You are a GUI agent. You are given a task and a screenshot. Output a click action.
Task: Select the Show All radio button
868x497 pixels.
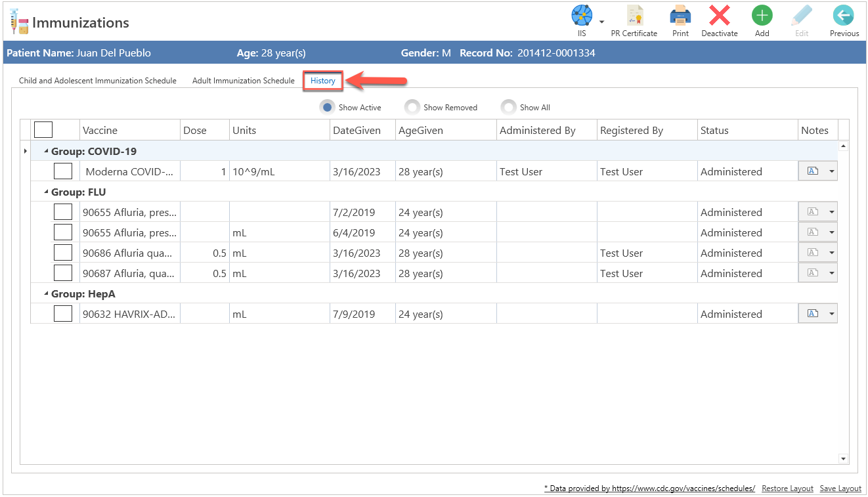point(508,107)
